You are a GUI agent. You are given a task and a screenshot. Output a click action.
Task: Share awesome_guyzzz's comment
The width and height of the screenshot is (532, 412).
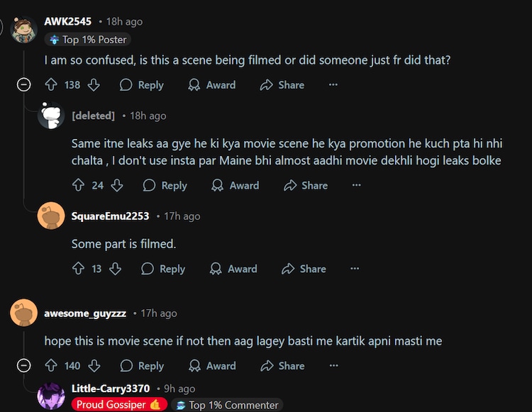pyautogui.click(x=282, y=366)
